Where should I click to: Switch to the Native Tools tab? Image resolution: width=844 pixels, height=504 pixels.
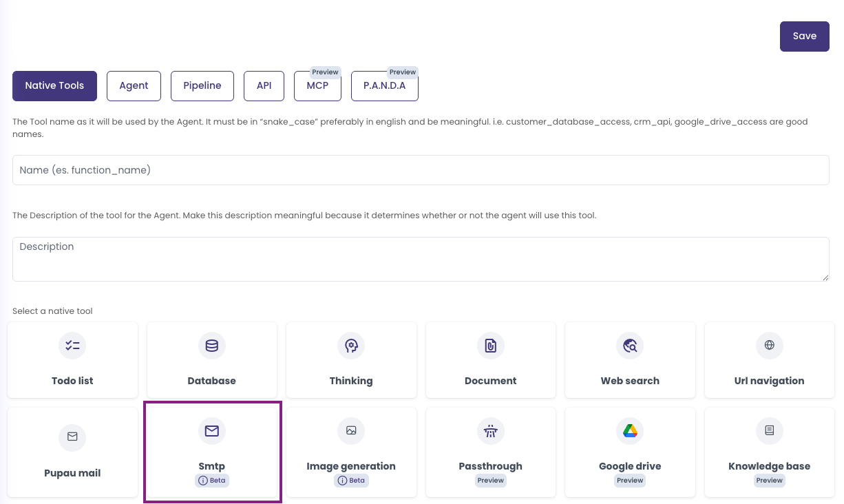coord(54,86)
